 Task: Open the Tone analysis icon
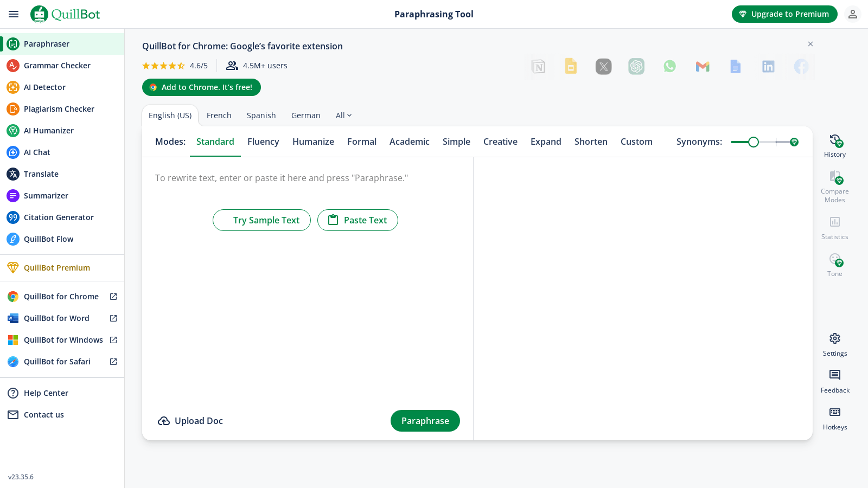834,259
